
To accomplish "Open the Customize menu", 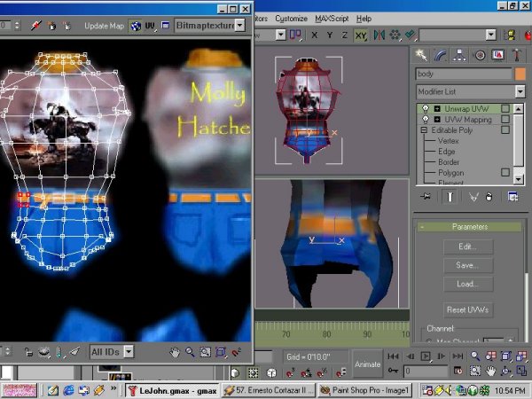I will click(x=291, y=19).
